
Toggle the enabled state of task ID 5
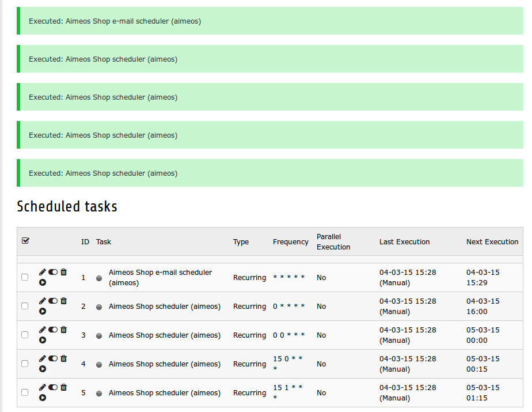coord(53,388)
